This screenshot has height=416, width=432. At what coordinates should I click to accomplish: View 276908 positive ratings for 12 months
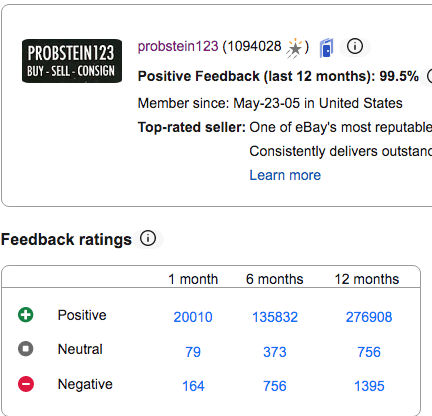(x=369, y=317)
